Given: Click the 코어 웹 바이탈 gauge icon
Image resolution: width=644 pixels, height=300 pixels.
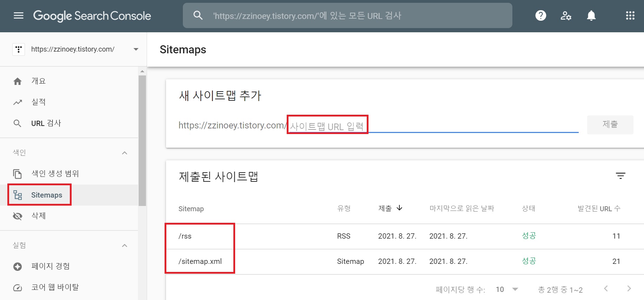Looking at the screenshot, I should tap(18, 288).
